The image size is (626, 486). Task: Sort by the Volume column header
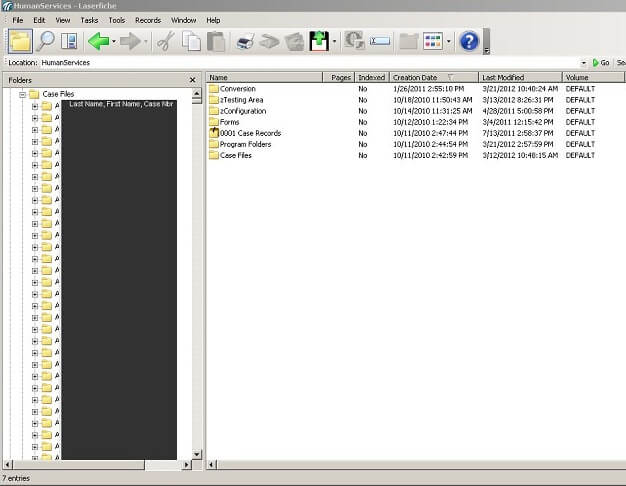(x=593, y=77)
